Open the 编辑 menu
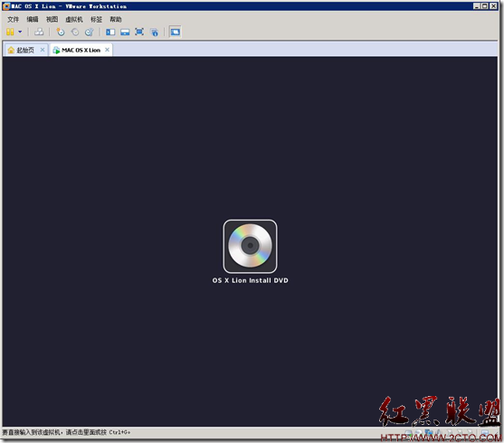Viewport: 504px width, 443px height. (x=33, y=19)
